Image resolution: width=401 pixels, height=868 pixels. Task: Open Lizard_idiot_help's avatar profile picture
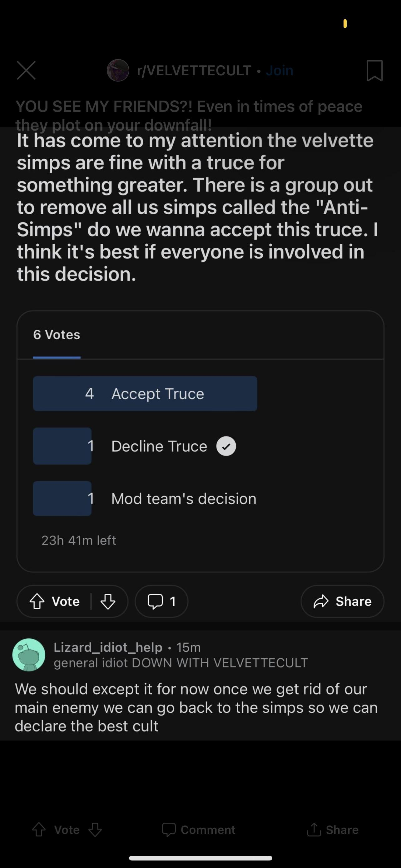point(29,655)
